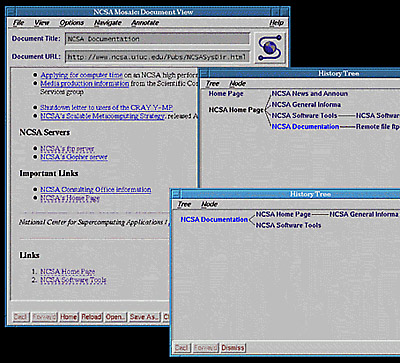The image size is (400, 363).
Task: Open the window menu of Document View
Action: click(x=11, y=12)
